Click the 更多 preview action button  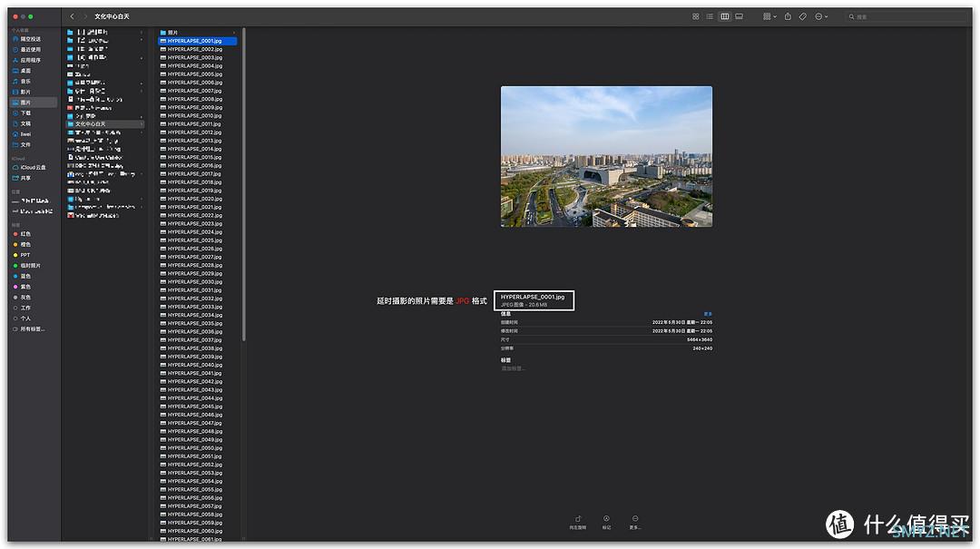point(635,523)
